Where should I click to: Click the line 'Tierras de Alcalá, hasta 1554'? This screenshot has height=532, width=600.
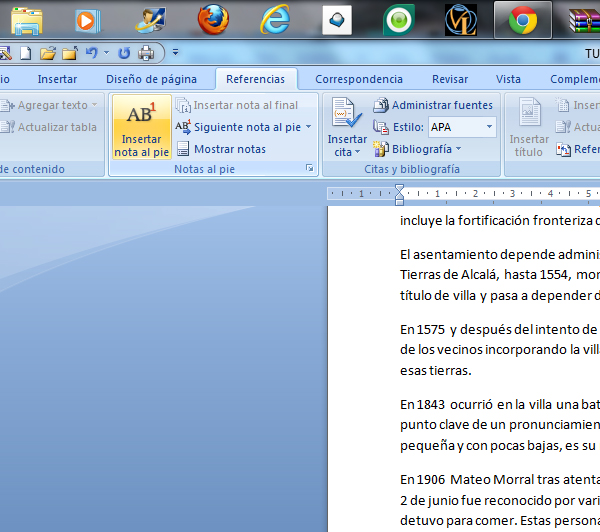coord(500,274)
